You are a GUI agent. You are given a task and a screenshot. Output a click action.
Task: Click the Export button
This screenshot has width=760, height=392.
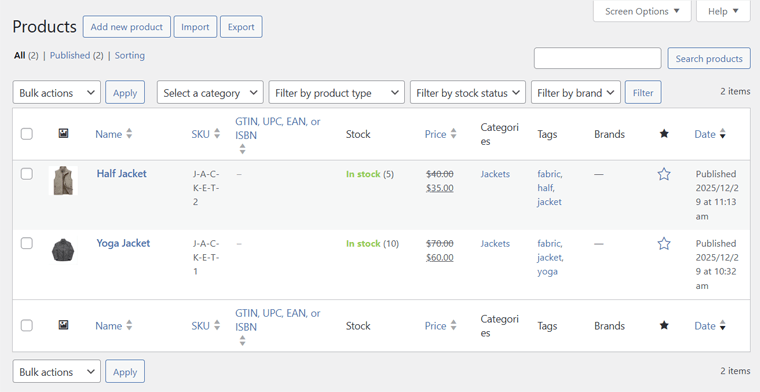pyautogui.click(x=241, y=27)
